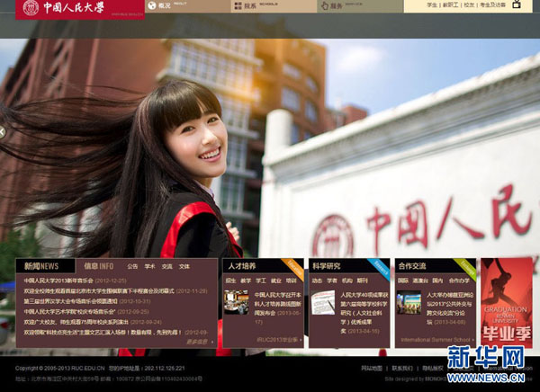Open news item dated 2012-09-25
The width and height of the screenshot is (540, 392).
[x=86, y=311]
